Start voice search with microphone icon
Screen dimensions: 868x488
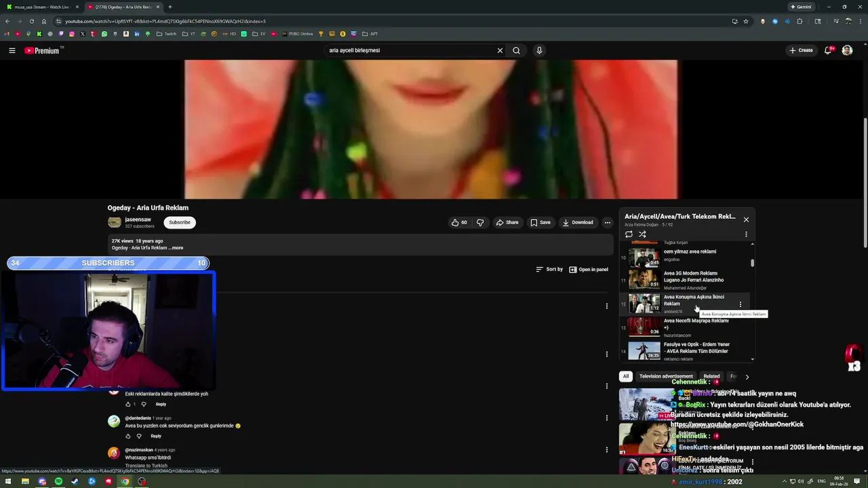(539, 50)
